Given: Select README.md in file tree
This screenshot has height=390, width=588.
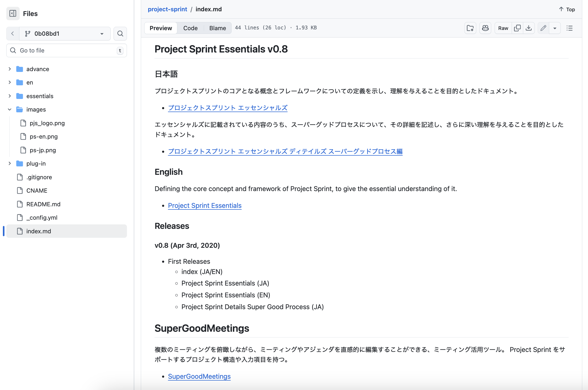Looking at the screenshot, I should (x=43, y=204).
